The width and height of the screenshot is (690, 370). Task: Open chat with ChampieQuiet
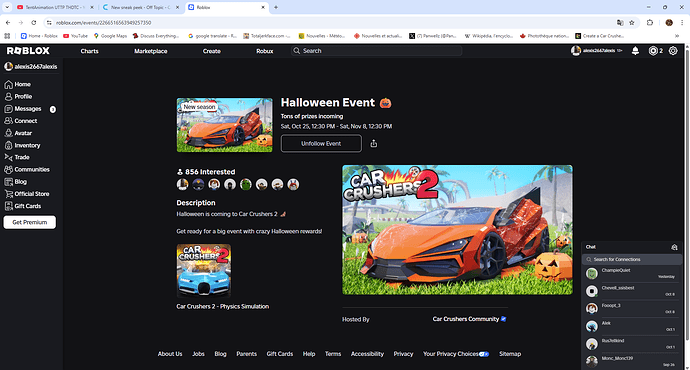tap(631, 273)
